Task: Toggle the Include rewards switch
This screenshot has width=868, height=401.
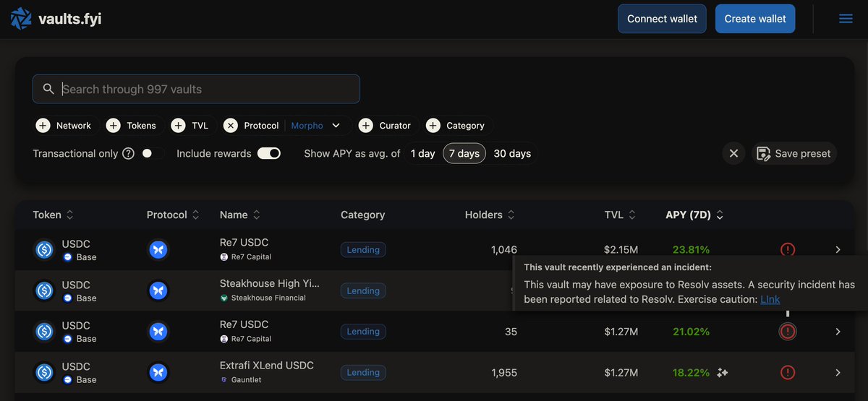Action: click(x=269, y=153)
